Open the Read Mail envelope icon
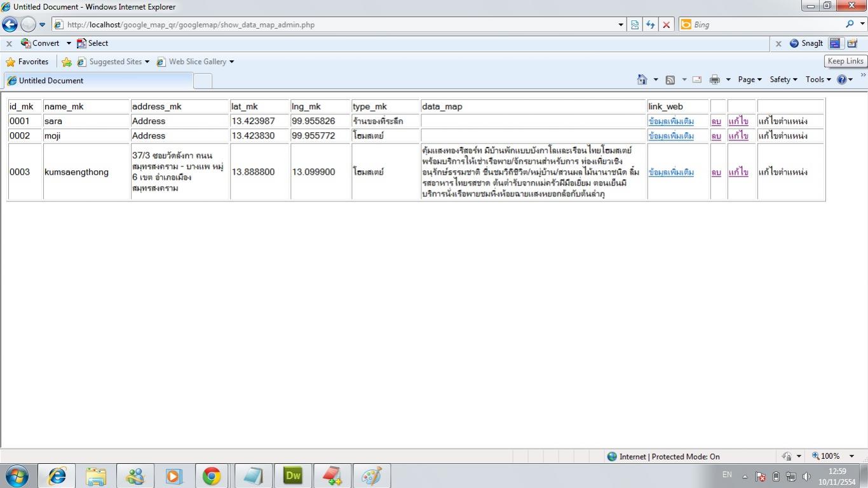This screenshot has width=868, height=488. click(697, 79)
